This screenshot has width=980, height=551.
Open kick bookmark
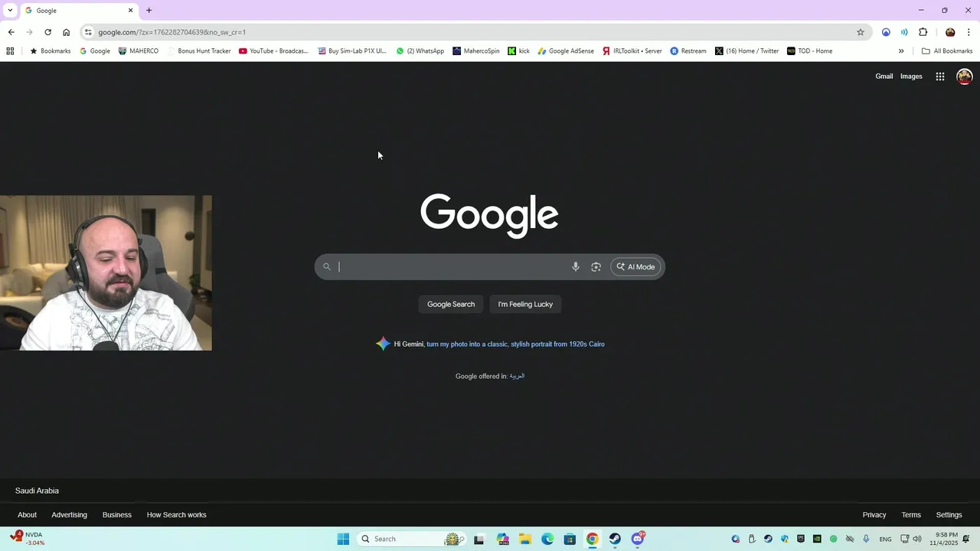519,51
